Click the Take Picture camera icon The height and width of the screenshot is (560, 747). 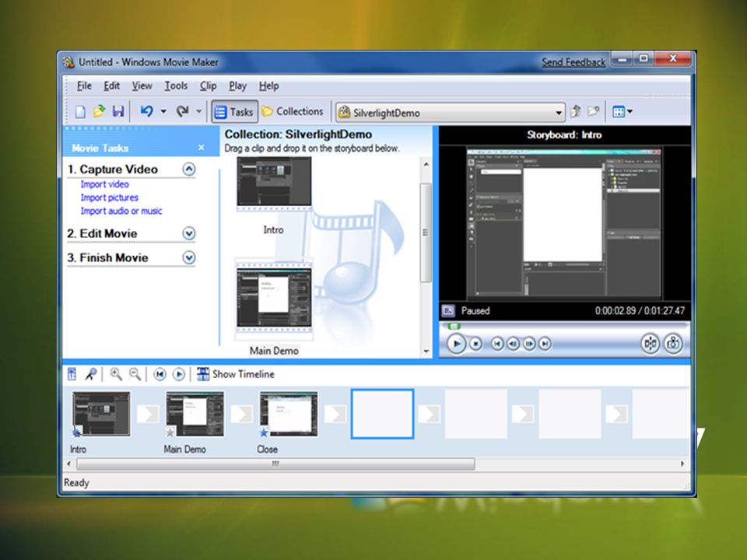click(x=673, y=343)
